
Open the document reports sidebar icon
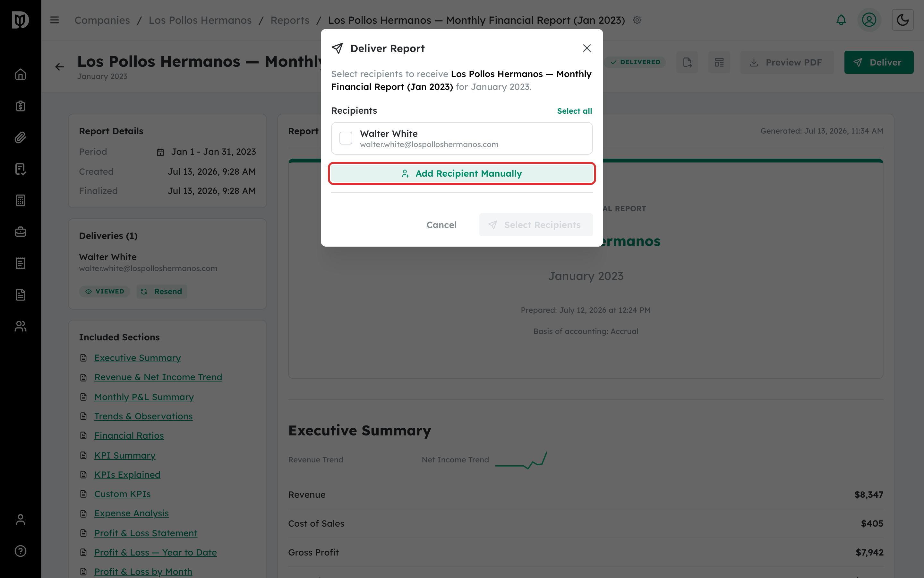20,295
